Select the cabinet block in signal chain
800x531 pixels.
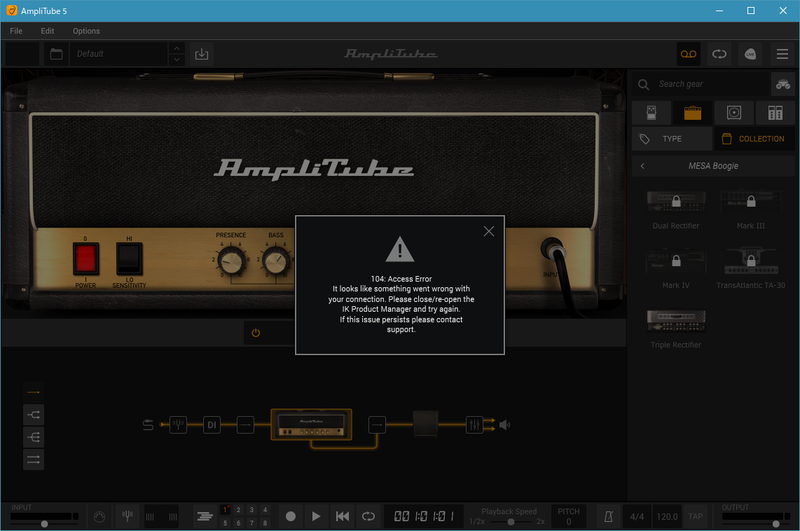(426, 424)
